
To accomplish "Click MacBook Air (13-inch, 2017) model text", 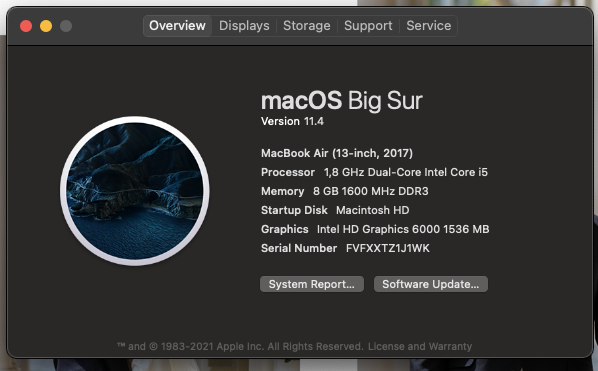I will coord(337,153).
